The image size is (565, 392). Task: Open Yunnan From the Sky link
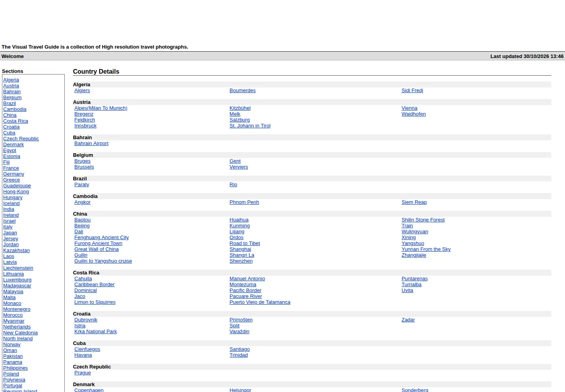tap(426, 249)
